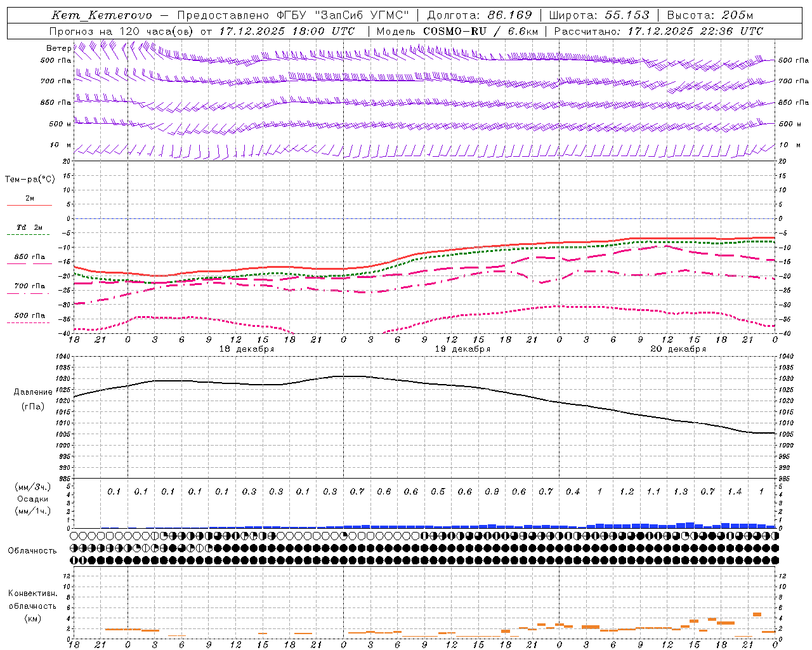
Task: Select the Осадки precipitation label
Action: pos(32,499)
